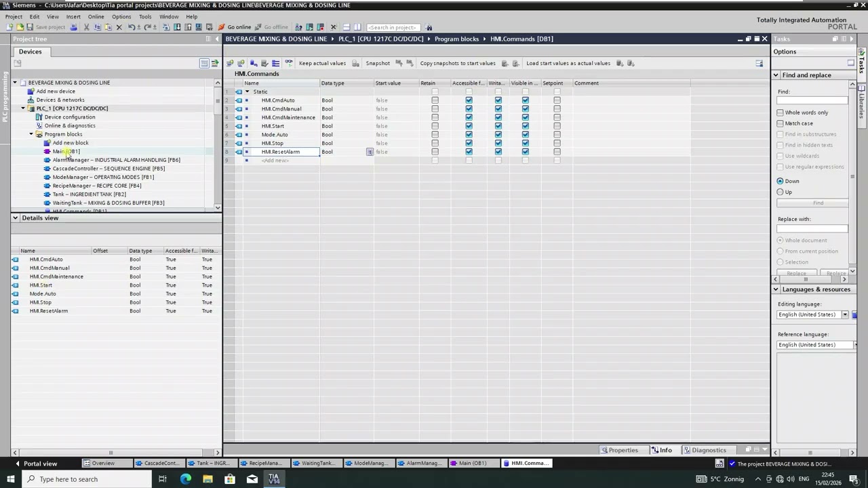The image size is (868, 488).
Task: Toggle Accessible from HMI checkbox for HMI.CmdManual
Action: 469,109
